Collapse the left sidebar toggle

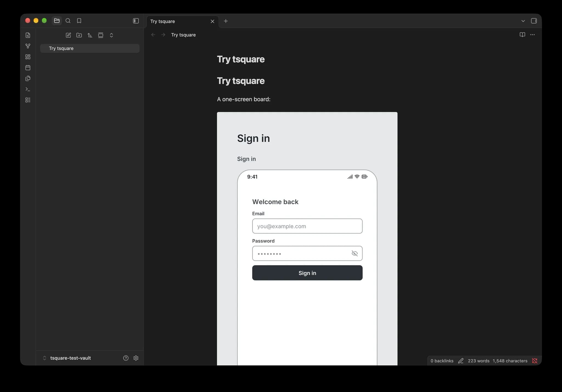[x=136, y=21]
